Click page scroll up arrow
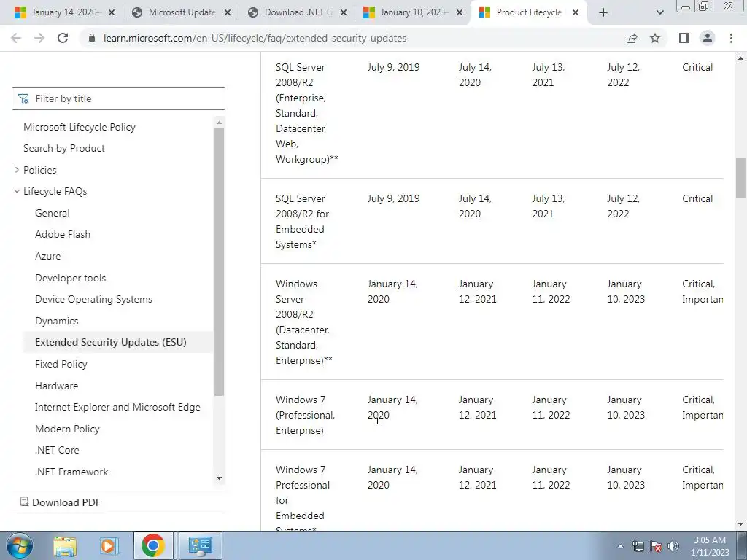Image resolution: width=747 pixels, height=560 pixels. pos(741,58)
